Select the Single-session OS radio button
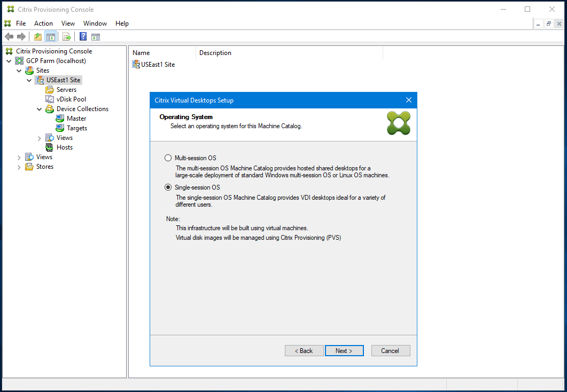 click(168, 187)
